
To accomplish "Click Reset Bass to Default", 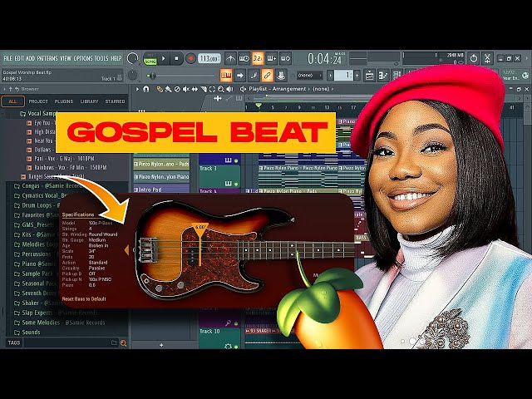I will 84,299.
